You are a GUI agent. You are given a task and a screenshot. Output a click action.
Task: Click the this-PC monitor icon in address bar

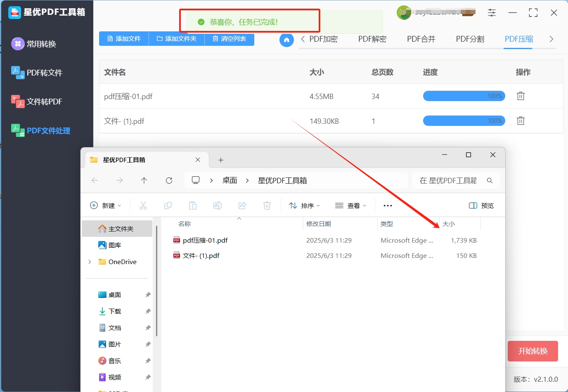click(x=196, y=180)
